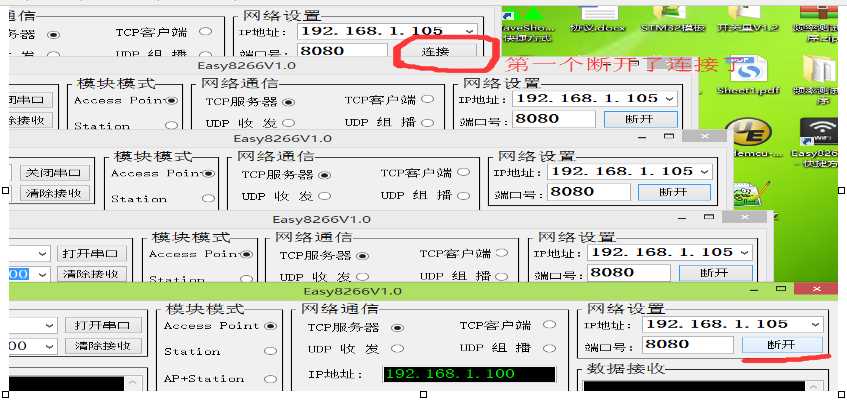Viewport: 847px width, 401px height.
Task: Click 端口号 field 8080 in front green window
Action: click(x=688, y=344)
